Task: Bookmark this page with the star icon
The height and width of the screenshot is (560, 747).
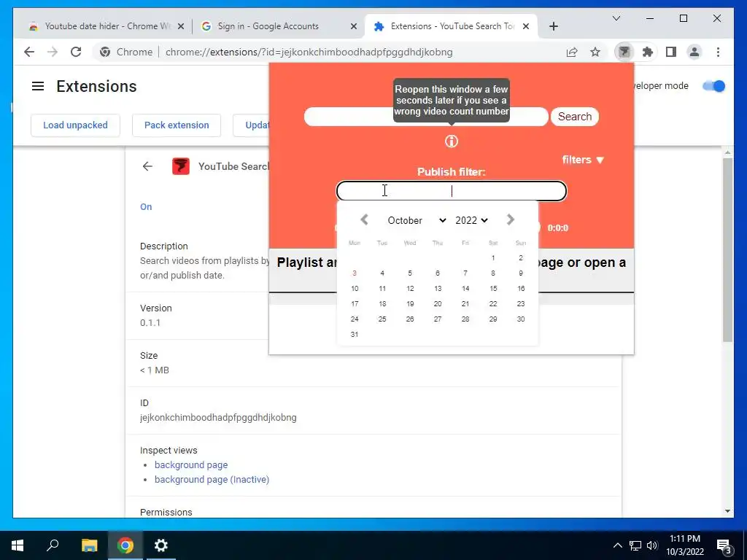Action: tap(595, 52)
